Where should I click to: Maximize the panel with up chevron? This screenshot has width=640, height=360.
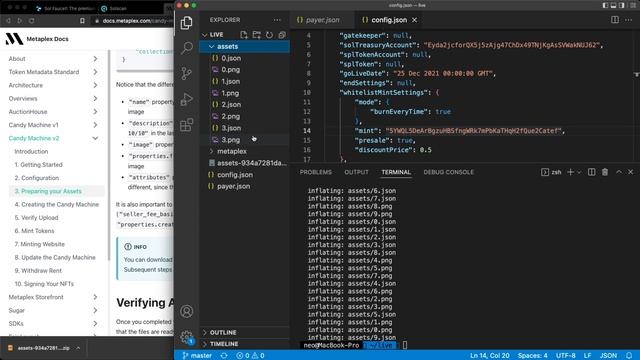[x=619, y=172]
